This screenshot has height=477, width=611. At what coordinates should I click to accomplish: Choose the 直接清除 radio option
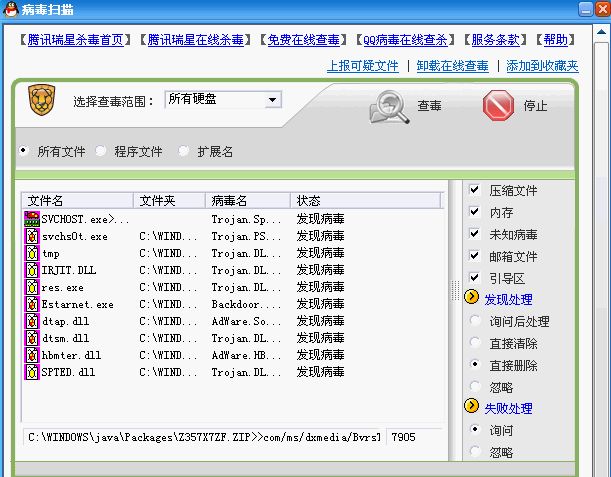point(474,343)
